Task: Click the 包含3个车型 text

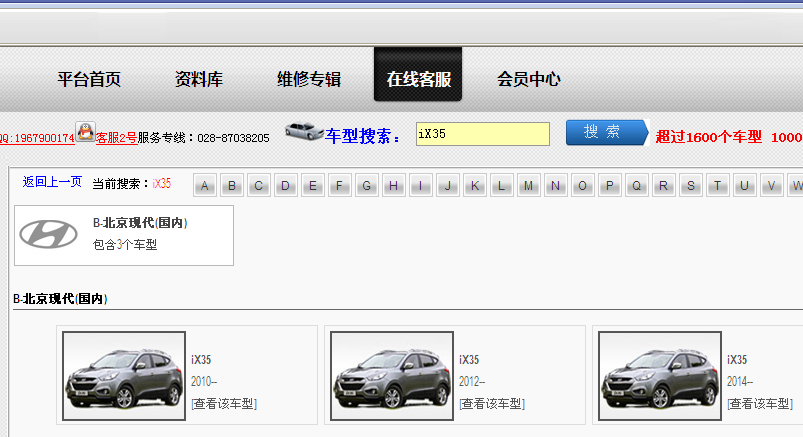Action: [125, 245]
